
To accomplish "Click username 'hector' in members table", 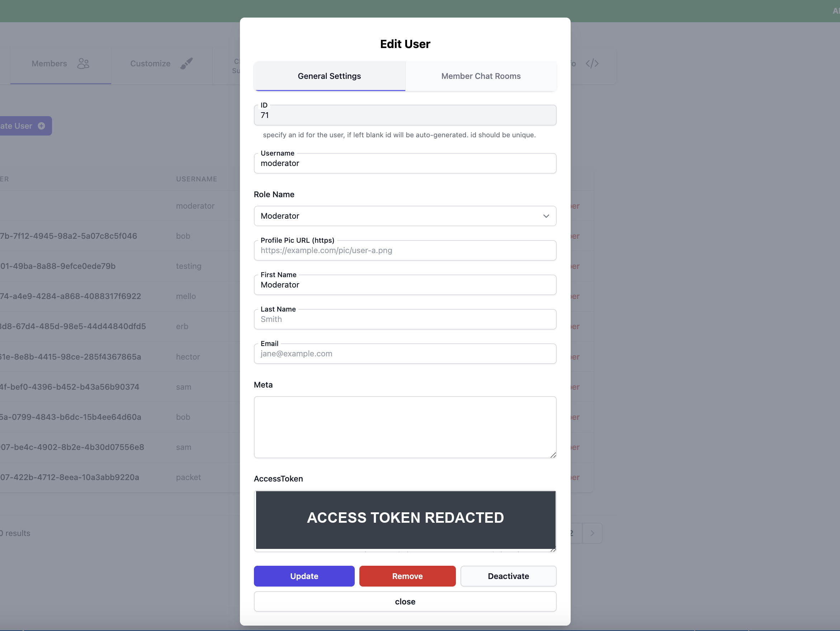I will point(188,356).
